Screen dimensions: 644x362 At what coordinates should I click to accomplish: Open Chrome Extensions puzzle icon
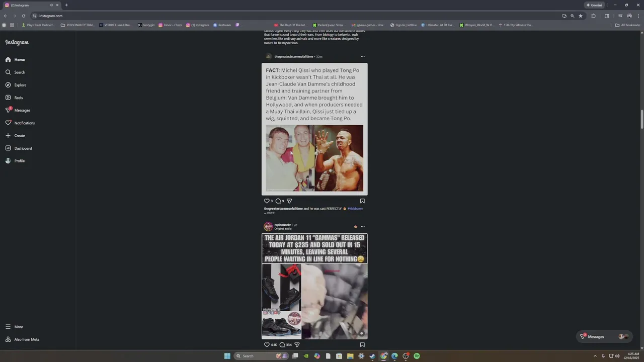594,16
